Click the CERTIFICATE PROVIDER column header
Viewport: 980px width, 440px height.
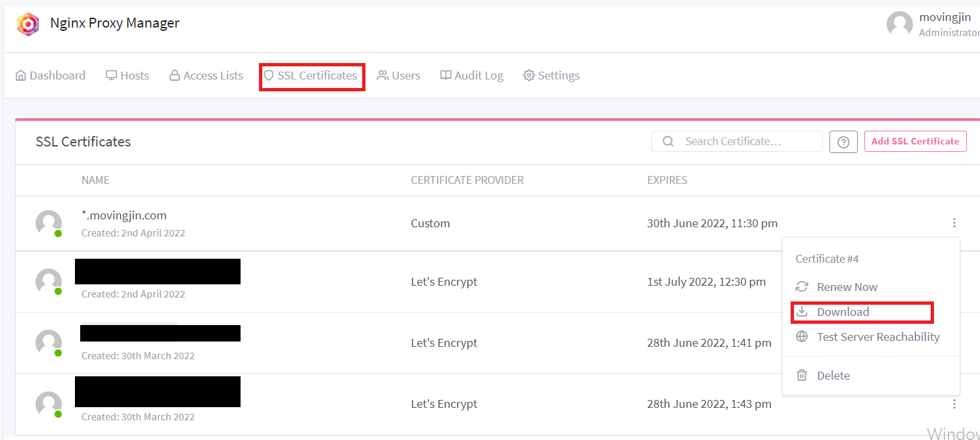click(x=467, y=180)
